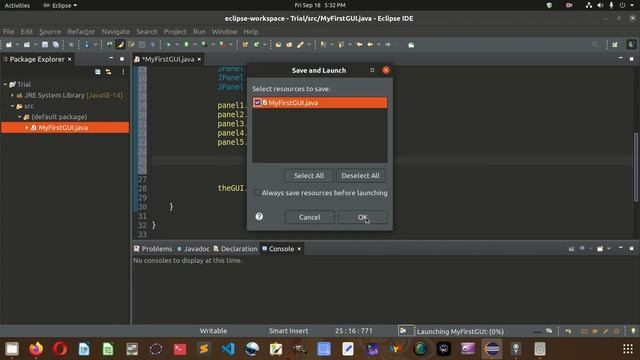Click the Deselect All button

pos(360,176)
